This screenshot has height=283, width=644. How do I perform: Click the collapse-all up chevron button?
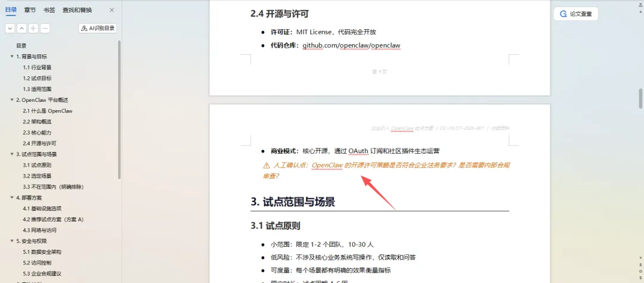coord(22,29)
